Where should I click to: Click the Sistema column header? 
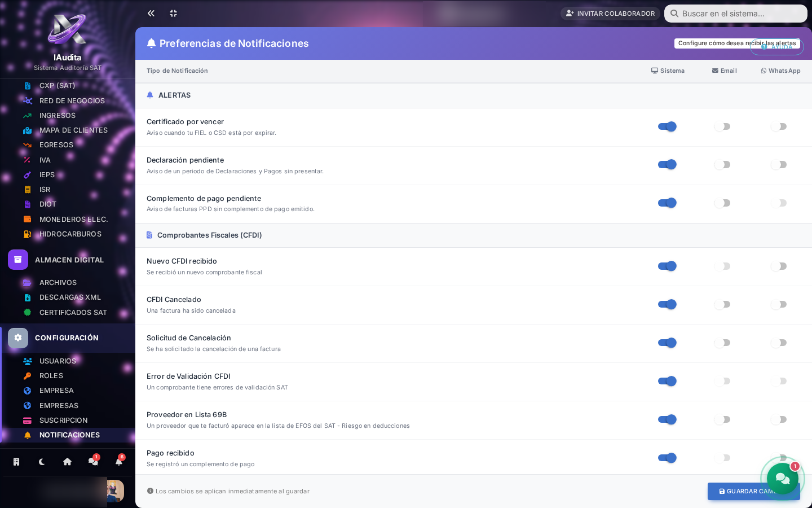click(668, 71)
